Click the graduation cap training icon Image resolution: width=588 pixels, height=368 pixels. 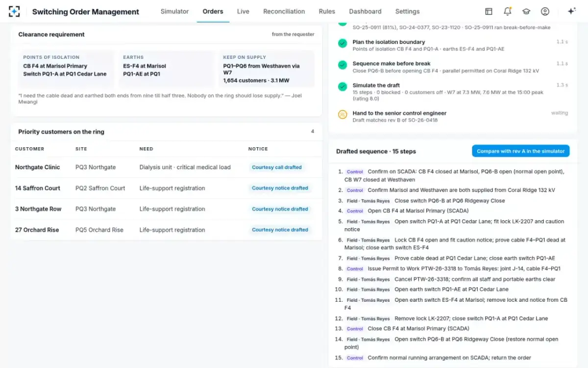click(x=526, y=11)
